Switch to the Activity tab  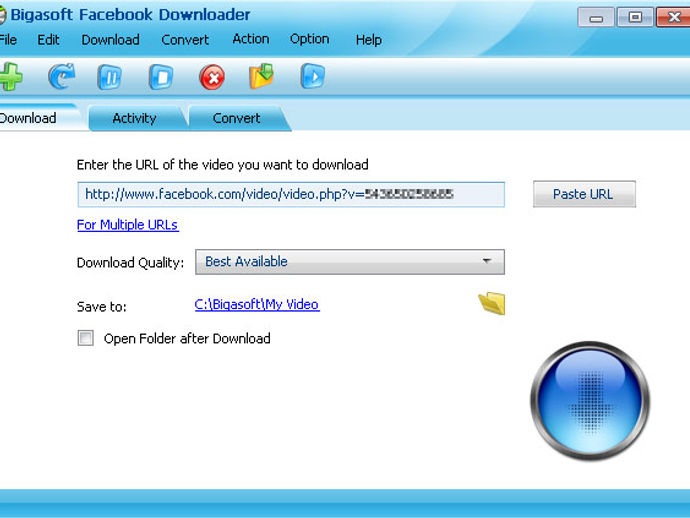pyautogui.click(x=135, y=118)
